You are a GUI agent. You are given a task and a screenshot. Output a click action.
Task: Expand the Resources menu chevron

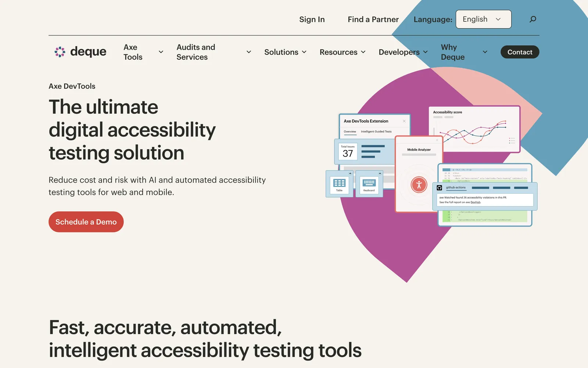[x=363, y=52]
